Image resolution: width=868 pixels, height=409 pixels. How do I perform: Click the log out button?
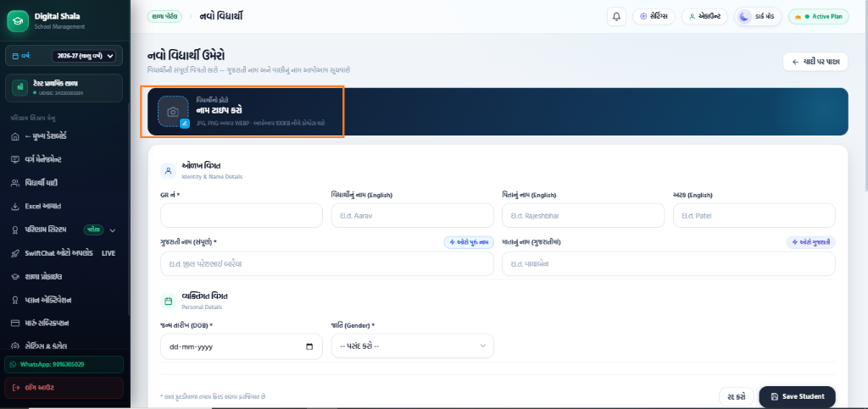pyautogui.click(x=64, y=388)
